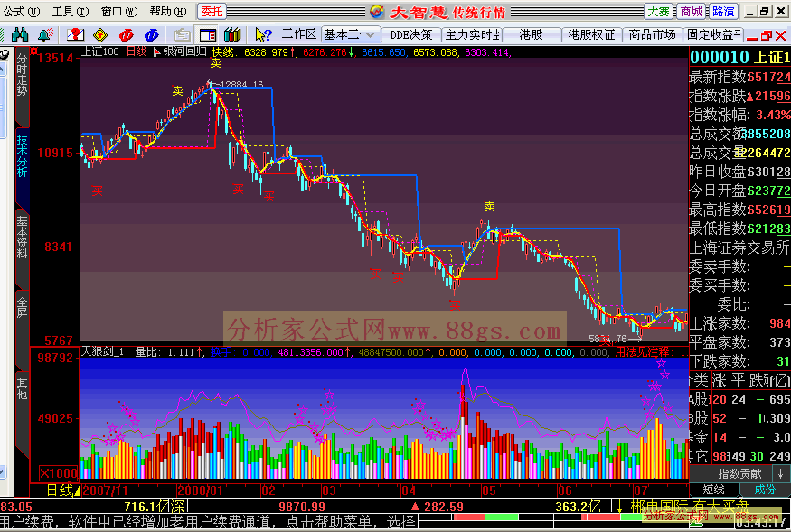Click the 000010 stock code
This screenshot has width=791, height=532.
pos(720,57)
